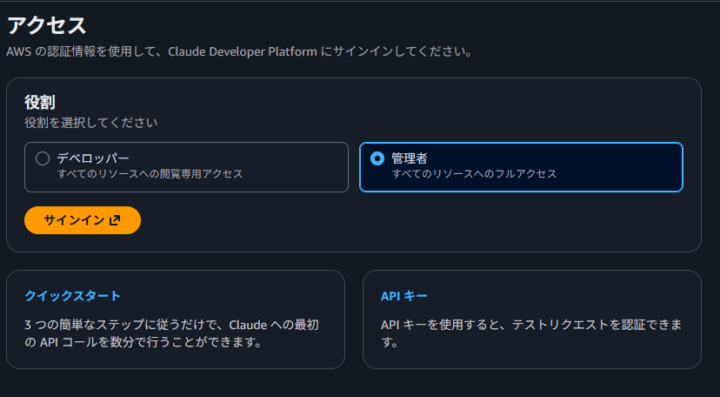Click the API キー card description text
This screenshot has width=720, height=397.
[531, 334]
